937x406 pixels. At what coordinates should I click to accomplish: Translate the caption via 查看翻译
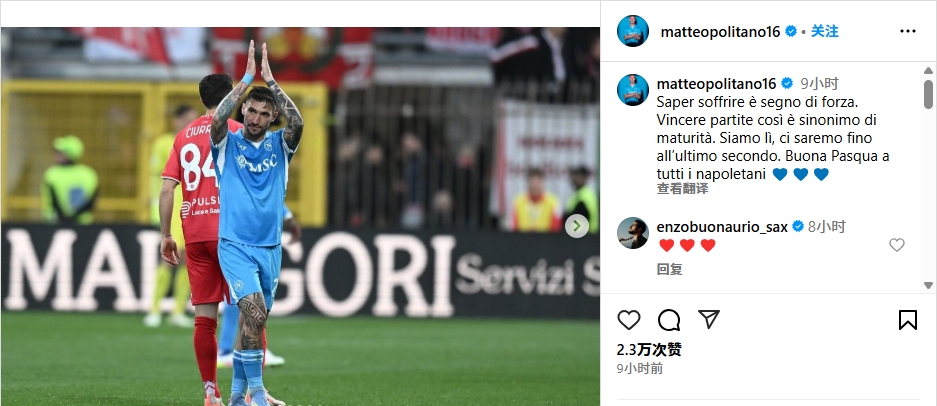pyautogui.click(x=682, y=189)
